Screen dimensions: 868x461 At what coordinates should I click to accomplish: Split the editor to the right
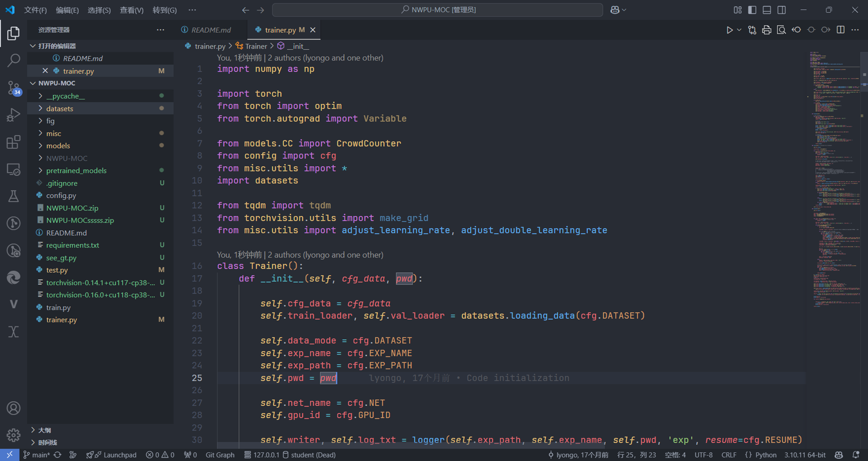(841, 30)
